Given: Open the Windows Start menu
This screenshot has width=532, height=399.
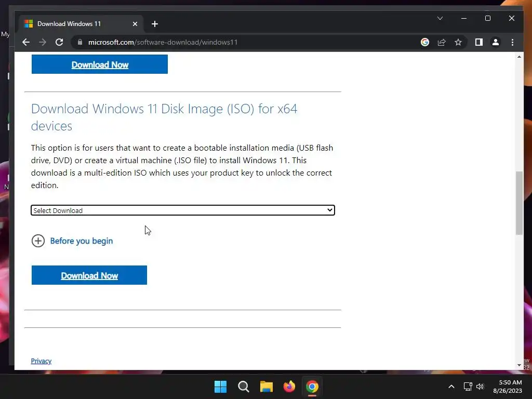Looking at the screenshot, I should pyautogui.click(x=220, y=387).
